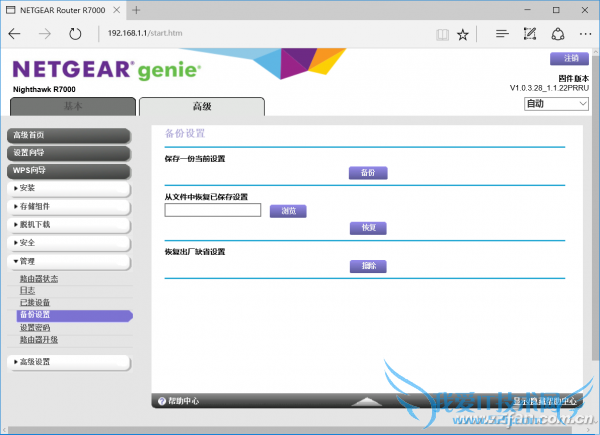Click the vertical page scrollbar
600x435 pixels.
point(595,207)
